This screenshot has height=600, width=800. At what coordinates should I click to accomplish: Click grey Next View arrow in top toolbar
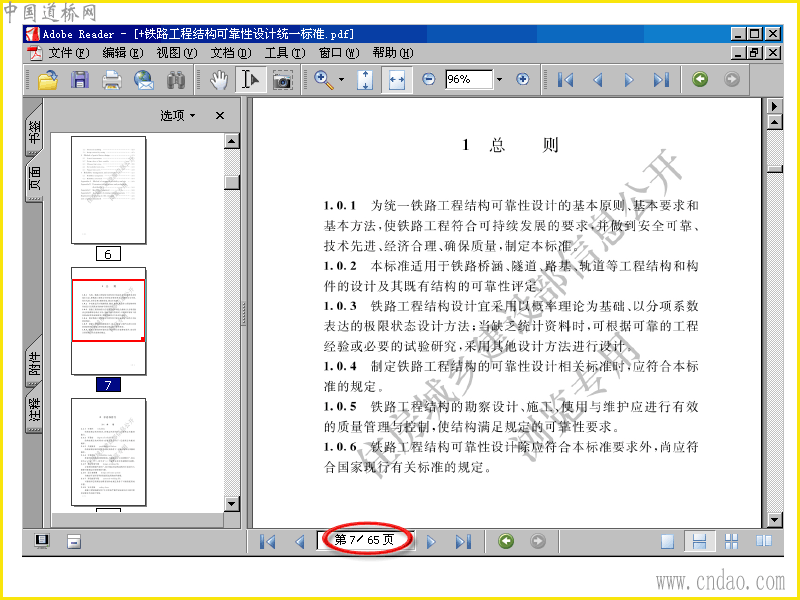tap(732, 79)
